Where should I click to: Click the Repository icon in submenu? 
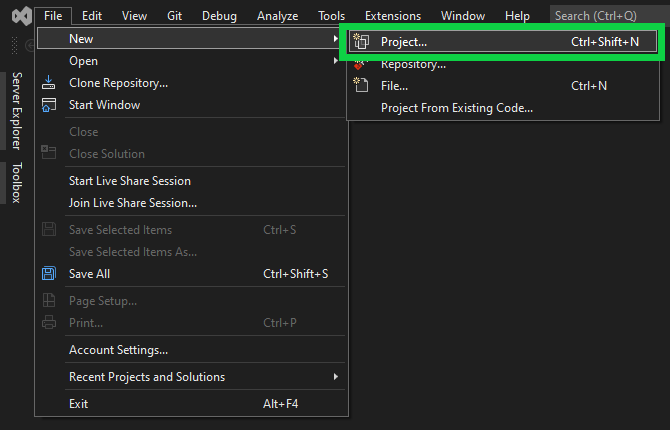pos(360,64)
